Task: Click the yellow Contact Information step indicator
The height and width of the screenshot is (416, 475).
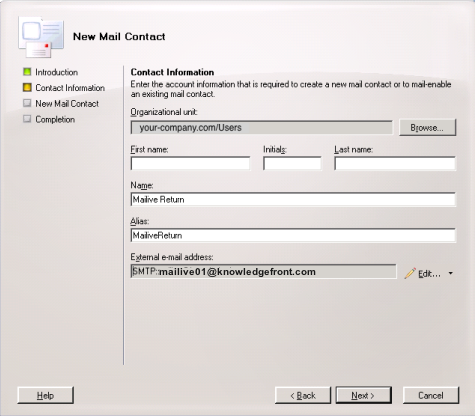Action: (27, 88)
